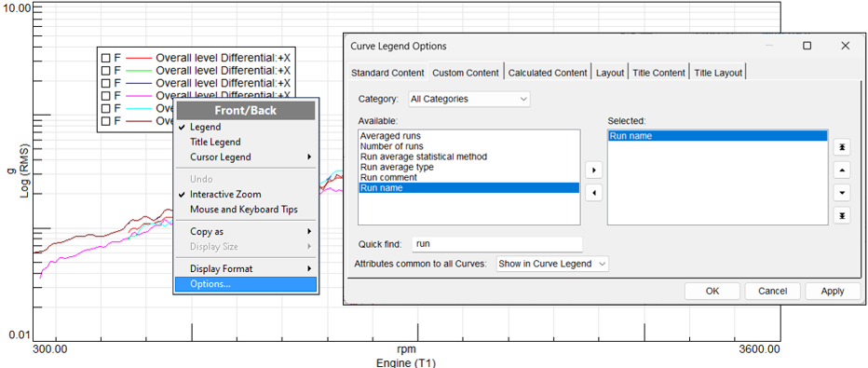Move selected item to bottom arrow
The image size is (868, 368).
(x=841, y=215)
